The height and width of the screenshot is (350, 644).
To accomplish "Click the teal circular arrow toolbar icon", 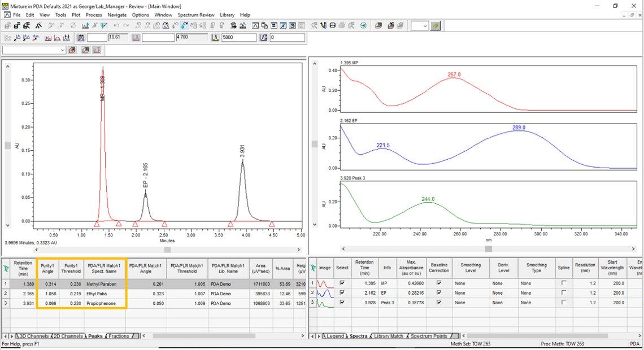I will (363, 25).
